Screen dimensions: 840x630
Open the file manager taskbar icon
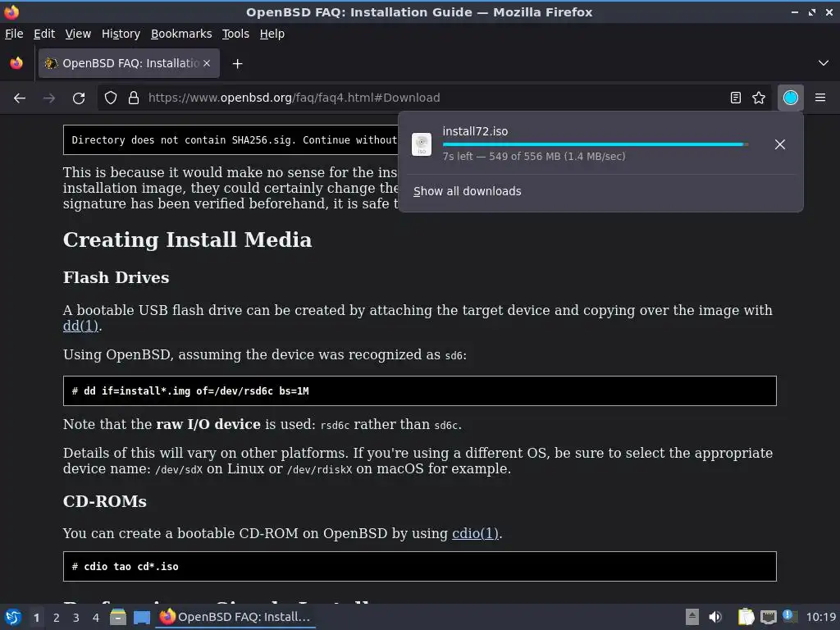click(118, 618)
